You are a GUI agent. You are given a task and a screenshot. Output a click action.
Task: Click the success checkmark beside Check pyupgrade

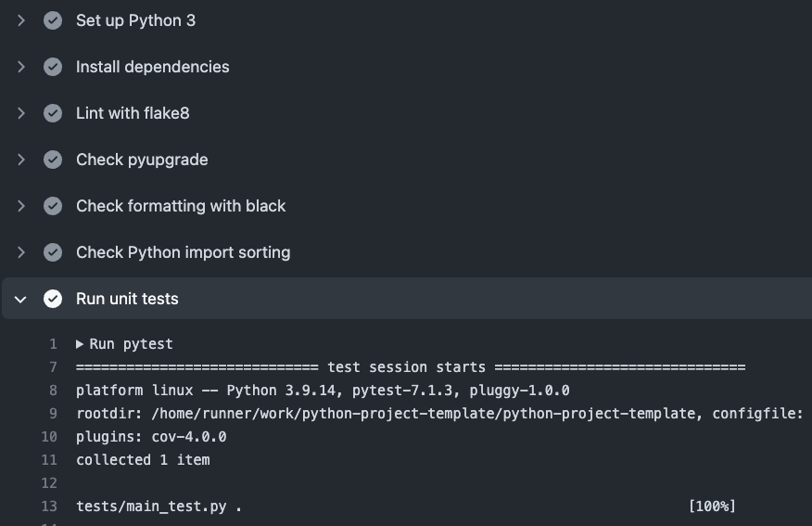53,160
